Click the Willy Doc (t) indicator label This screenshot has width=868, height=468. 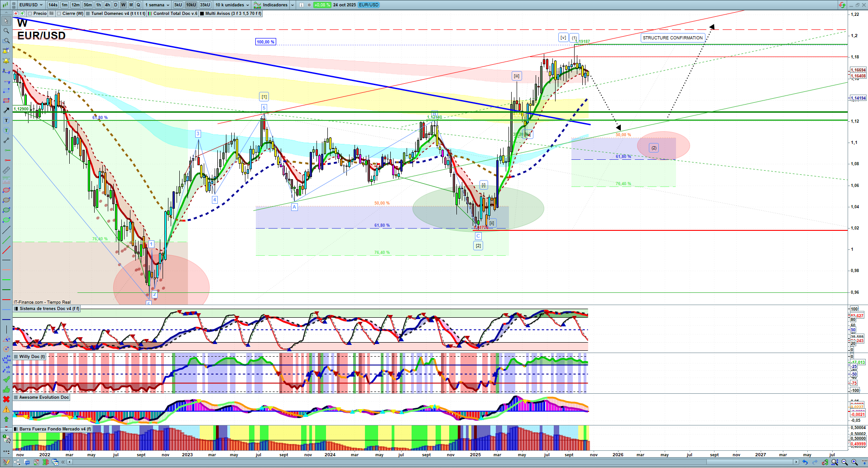32,357
